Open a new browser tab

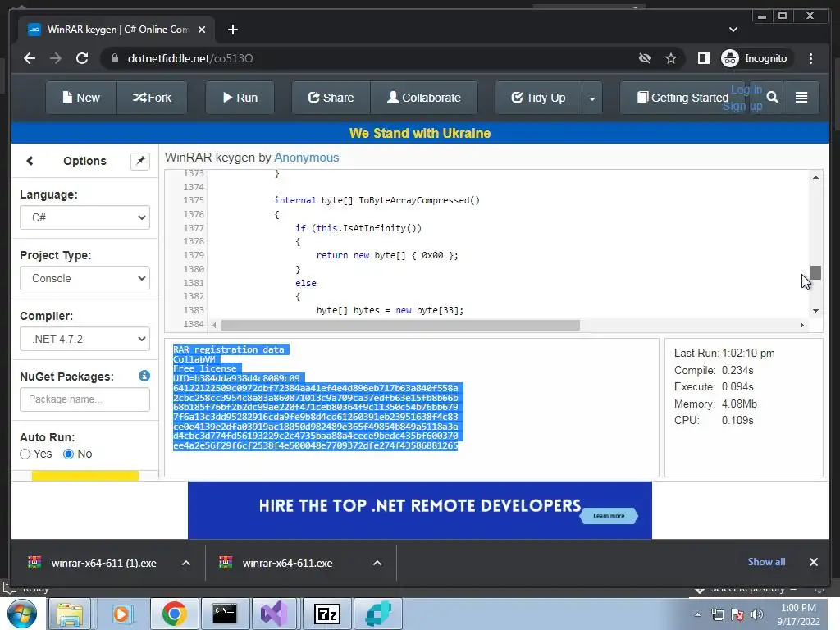(232, 30)
